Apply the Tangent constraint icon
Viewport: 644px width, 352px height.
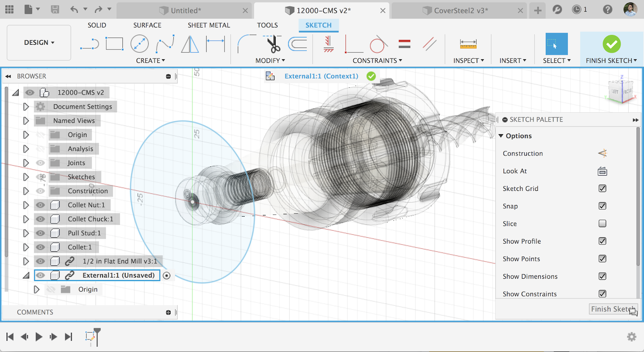click(x=378, y=44)
